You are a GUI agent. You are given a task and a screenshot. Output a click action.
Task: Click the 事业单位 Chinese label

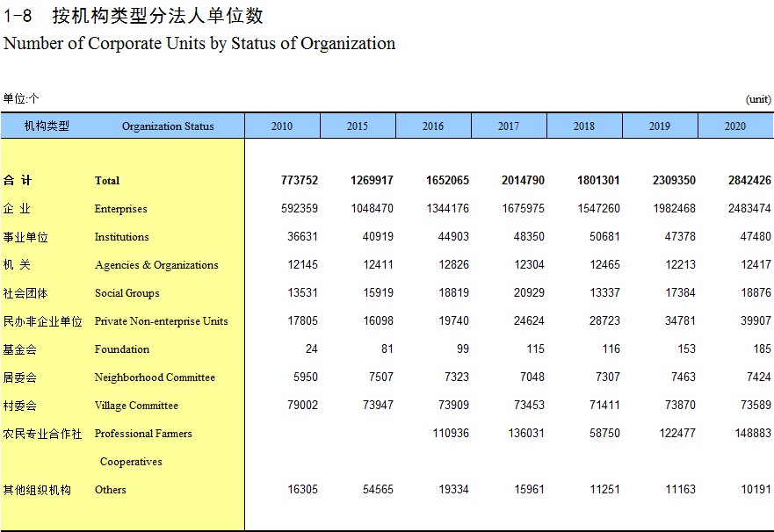pyautogui.click(x=25, y=237)
